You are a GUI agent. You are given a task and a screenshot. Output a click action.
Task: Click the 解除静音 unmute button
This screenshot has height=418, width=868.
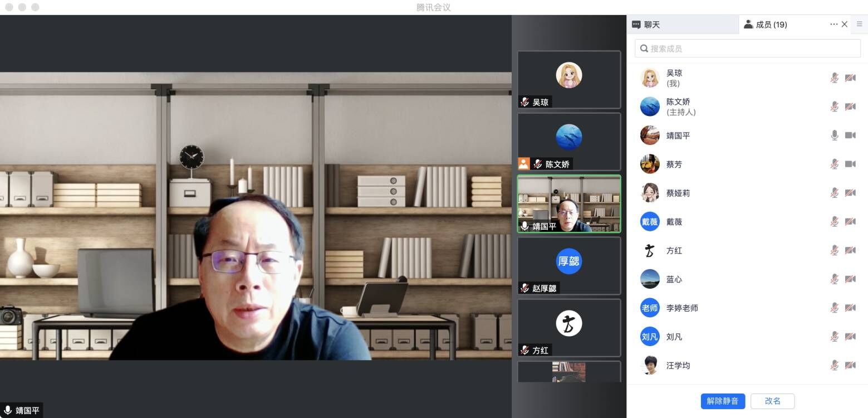click(723, 401)
